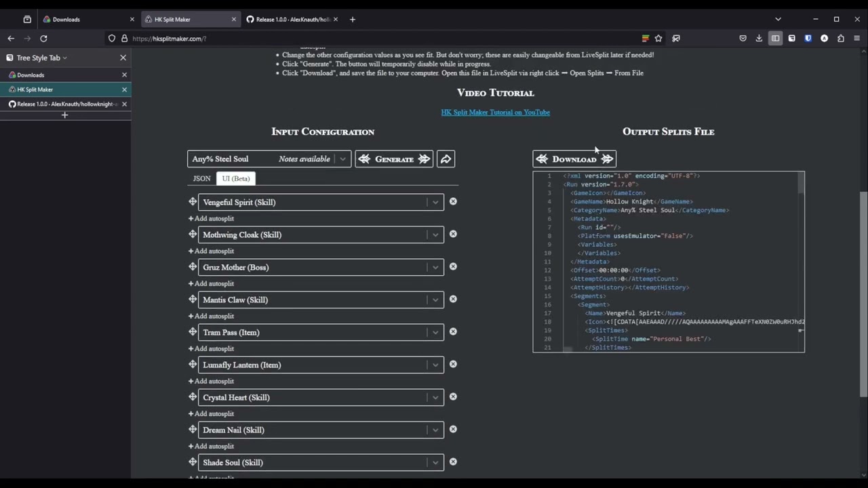Add a new tab in sidebar
Image resolution: width=868 pixels, height=488 pixels.
click(65, 115)
